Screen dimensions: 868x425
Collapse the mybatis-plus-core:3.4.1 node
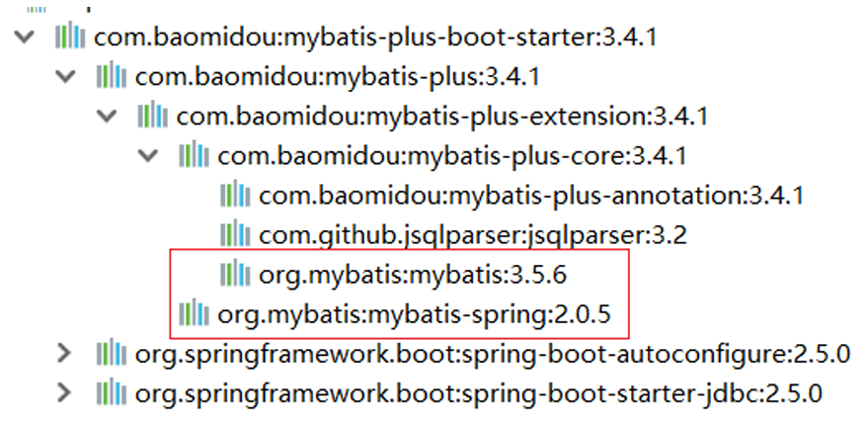[x=148, y=156]
